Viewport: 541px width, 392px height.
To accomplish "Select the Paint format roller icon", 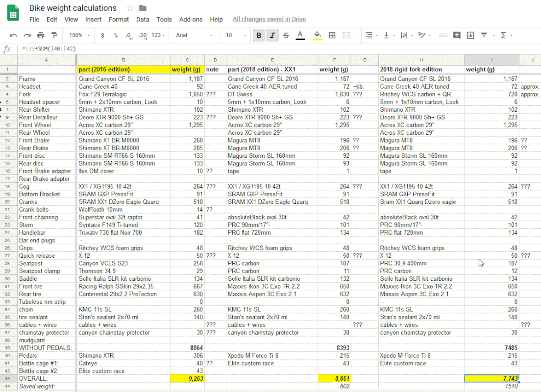I will pyautogui.click(x=54, y=35).
